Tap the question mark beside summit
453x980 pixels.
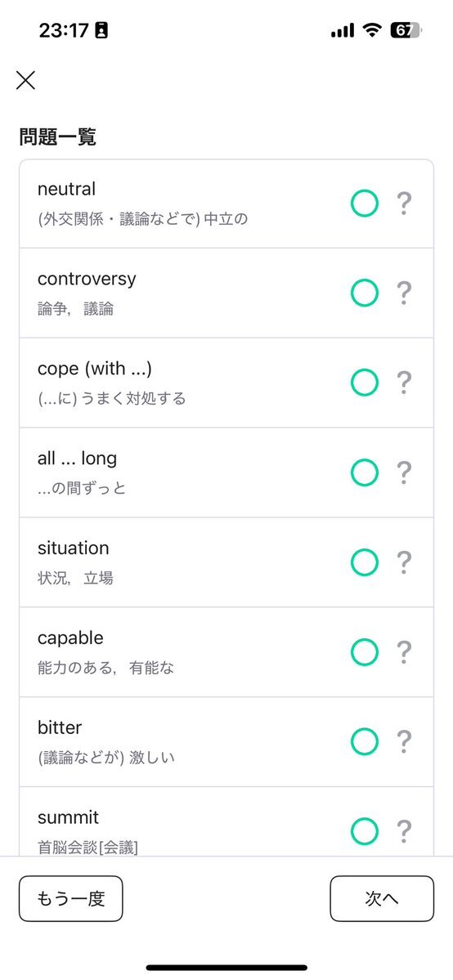tap(405, 831)
